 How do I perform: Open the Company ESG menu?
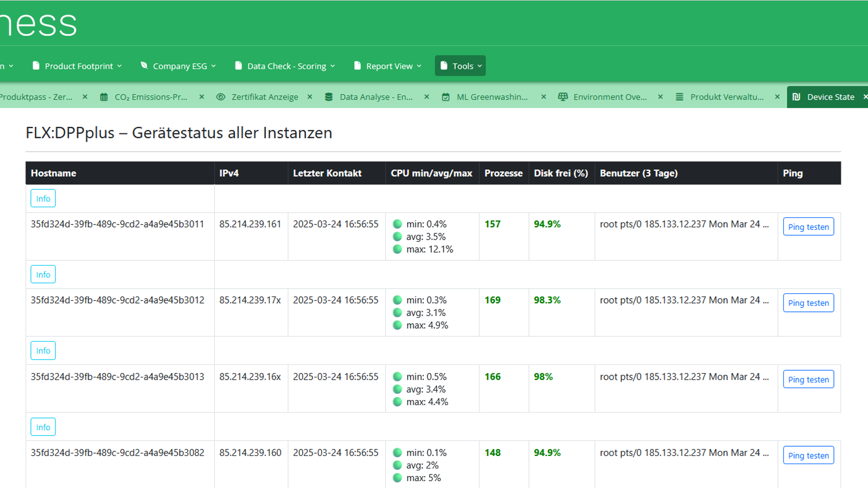[178, 66]
